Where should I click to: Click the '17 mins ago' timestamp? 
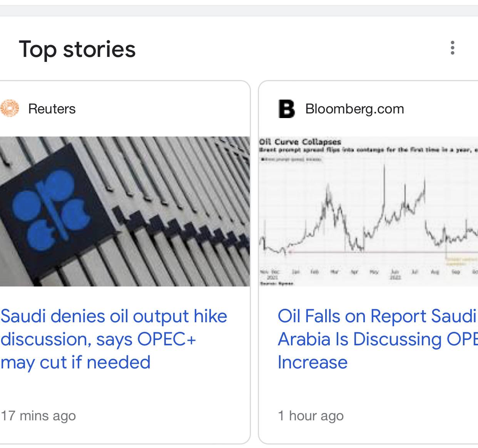tap(38, 416)
